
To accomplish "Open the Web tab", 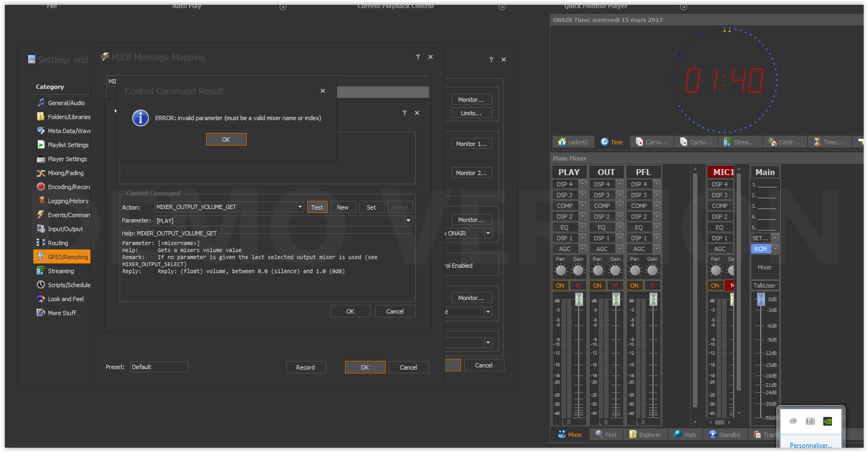I will pyautogui.click(x=685, y=435).
